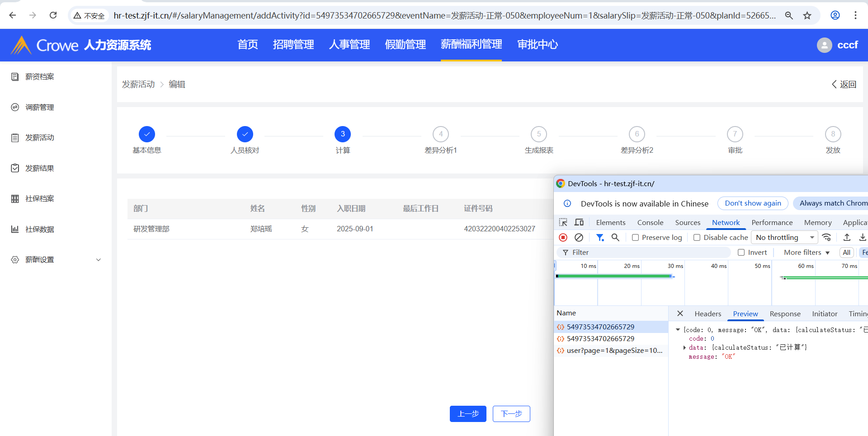Open the network search magnifier icon

tap(615, 237)
